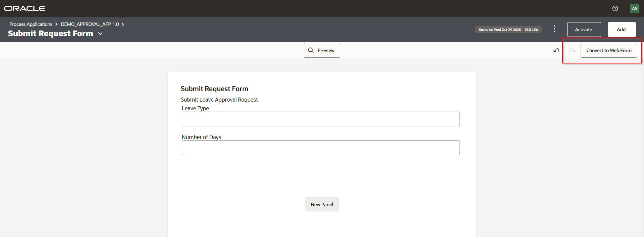Click the Add button

point(621,29)
